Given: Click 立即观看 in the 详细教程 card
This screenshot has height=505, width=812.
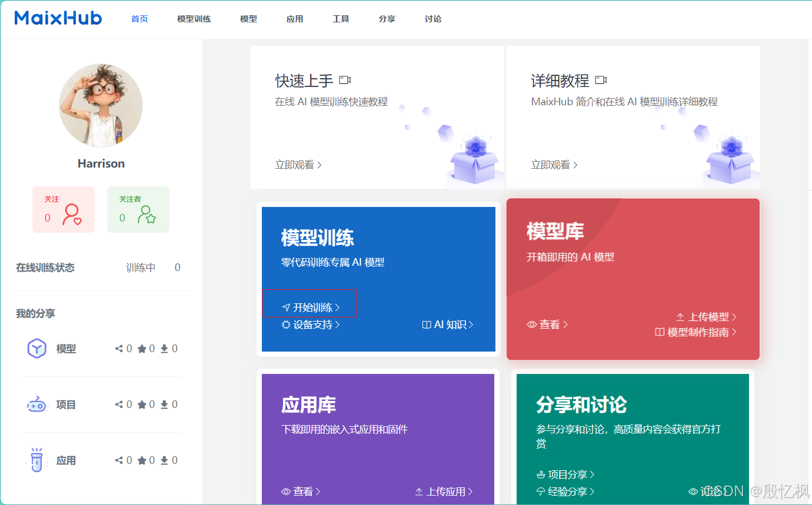Looking at the screenshot, I should [x=554, y=165].
